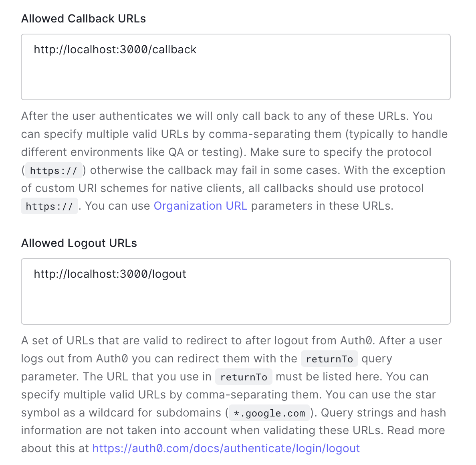The image size is (476, 465).
Task: Click the *.google.com wildcard code chip
Action: pyautogui.click(x=269, y=413)
